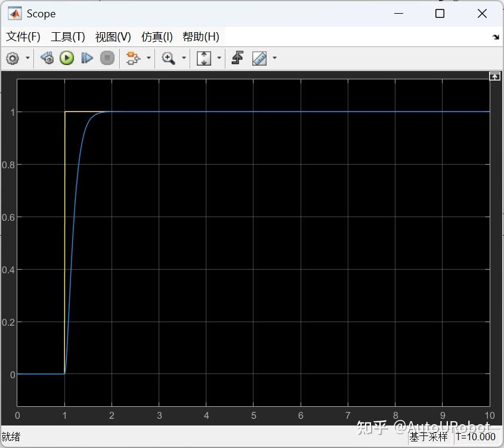Open the 工具(T) menu
The height and width of the screenshot is (448, 504).
68,36
